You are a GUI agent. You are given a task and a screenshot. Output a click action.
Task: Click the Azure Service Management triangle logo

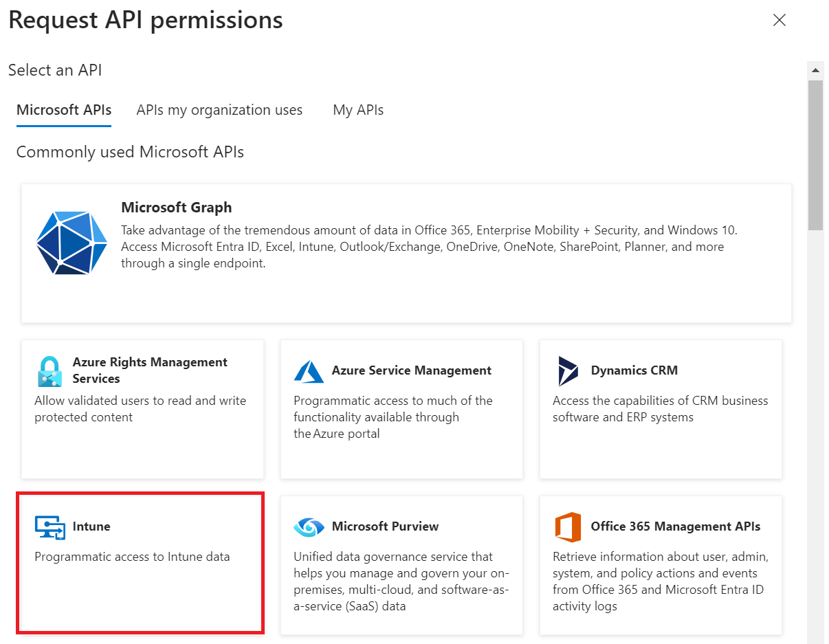point(309,371)
